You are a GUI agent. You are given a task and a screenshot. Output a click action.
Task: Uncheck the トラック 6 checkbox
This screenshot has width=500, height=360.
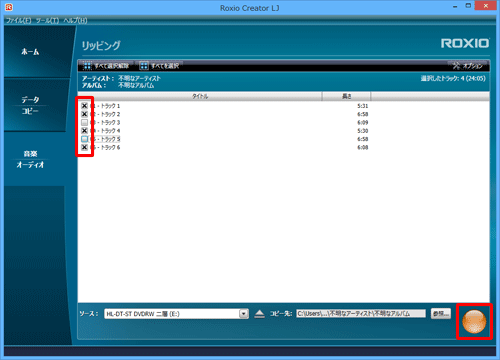[x=84, y=147]
